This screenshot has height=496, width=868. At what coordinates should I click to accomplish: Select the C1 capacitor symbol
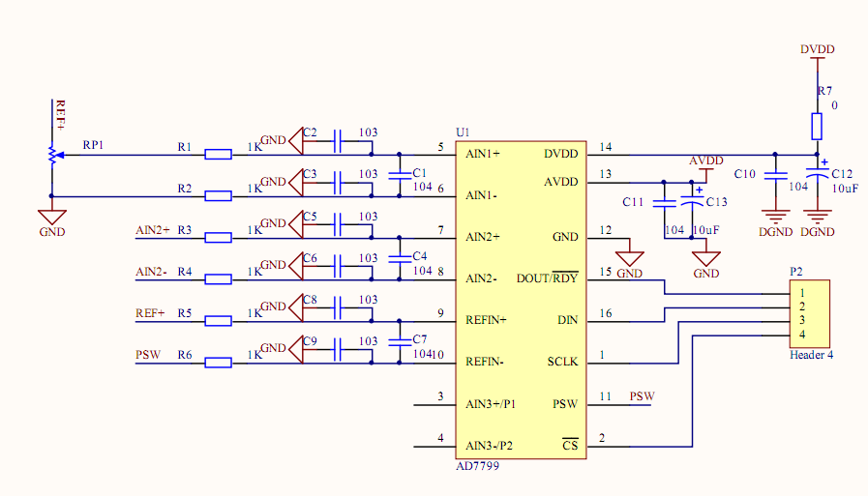[x=399, y=175]
